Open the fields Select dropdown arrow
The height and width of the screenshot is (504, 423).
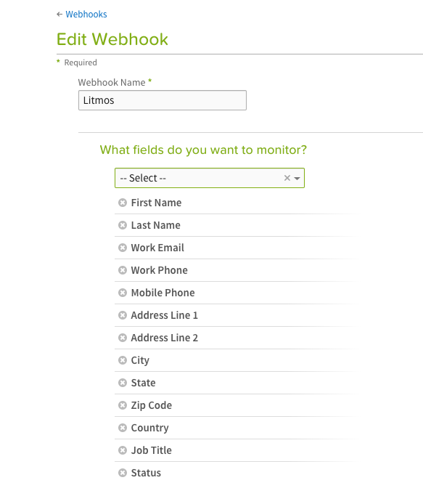pyautogui.click(x=297, y=178)
